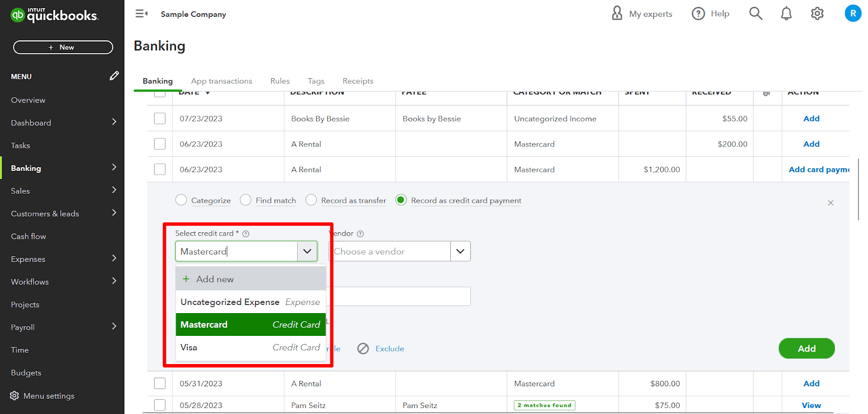The image size is (868, 414).
Task: Tick checkbox for 06/23/2023 $200.00 A Rental
Action: pyautogui.click(x=159, y=144)
